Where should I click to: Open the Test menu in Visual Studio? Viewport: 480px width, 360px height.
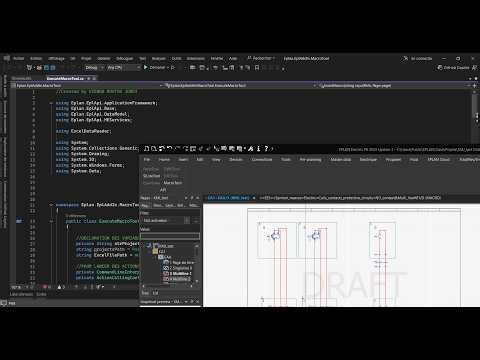click(x=143, y=58)
